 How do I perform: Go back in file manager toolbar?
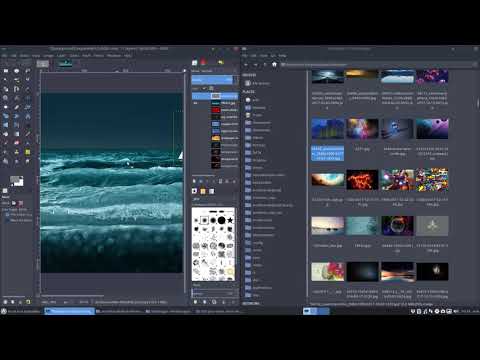[x=246, y=64]
